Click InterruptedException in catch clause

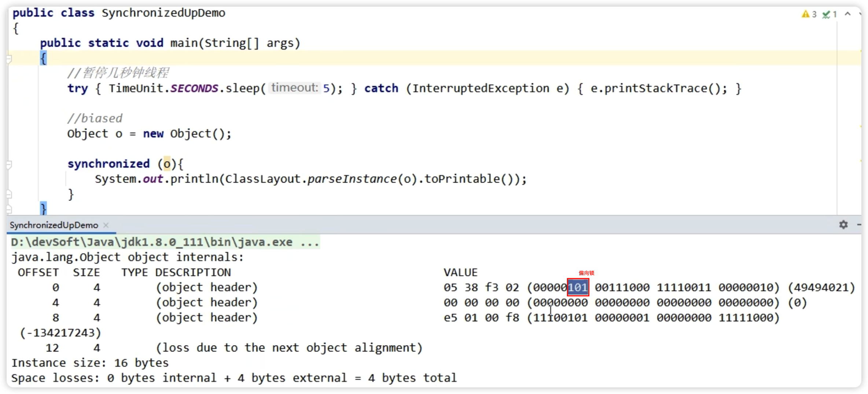pyautogui.click(x=481, y=88)
